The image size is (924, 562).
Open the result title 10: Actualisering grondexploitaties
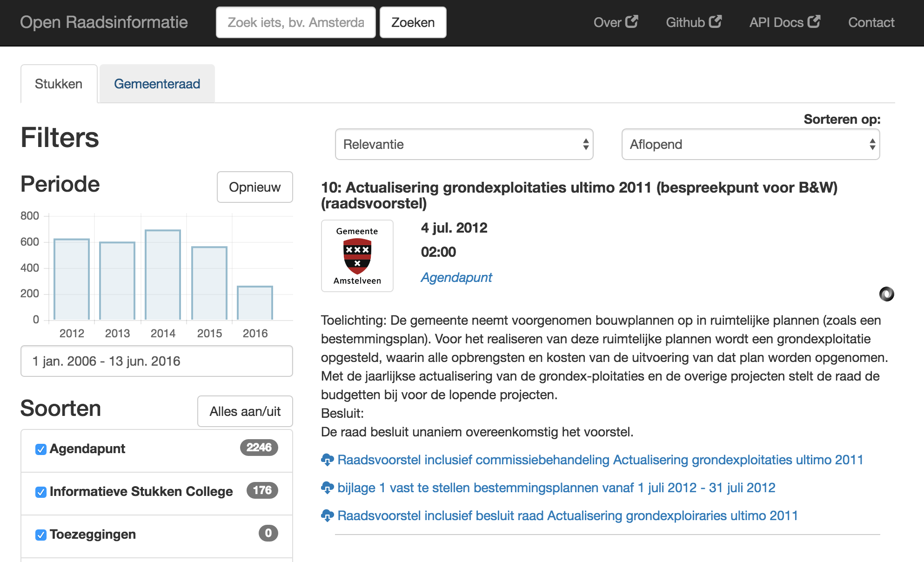pos(579,195)
